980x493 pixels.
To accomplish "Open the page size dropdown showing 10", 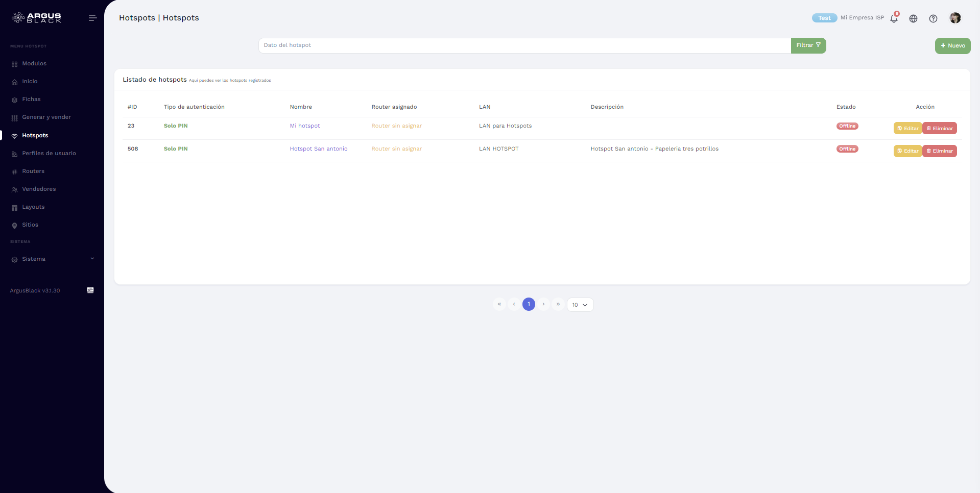I will click(580, 305).
